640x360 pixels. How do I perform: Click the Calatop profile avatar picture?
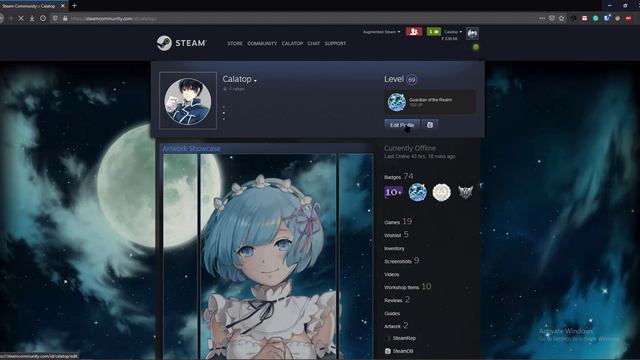188,101
